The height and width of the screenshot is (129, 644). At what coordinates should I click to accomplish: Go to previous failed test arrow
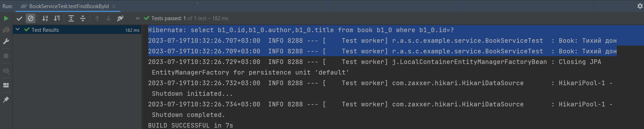(x=97, y=18)
